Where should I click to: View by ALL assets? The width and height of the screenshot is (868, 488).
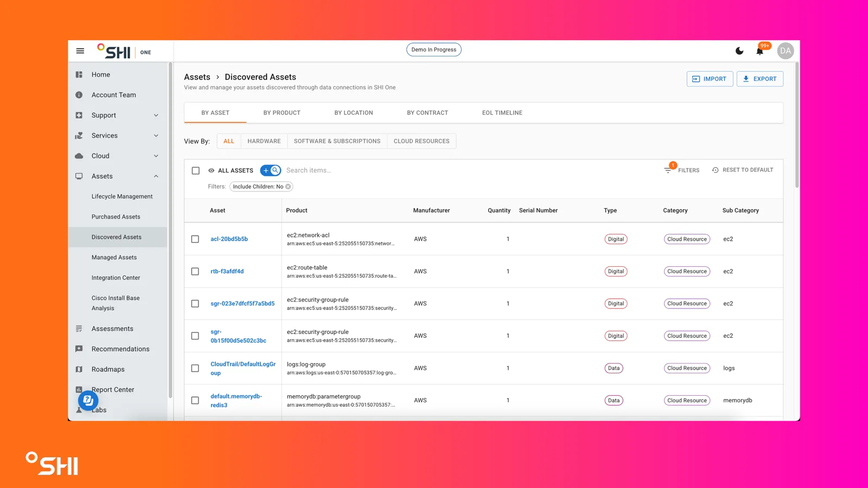click(229, 141)
